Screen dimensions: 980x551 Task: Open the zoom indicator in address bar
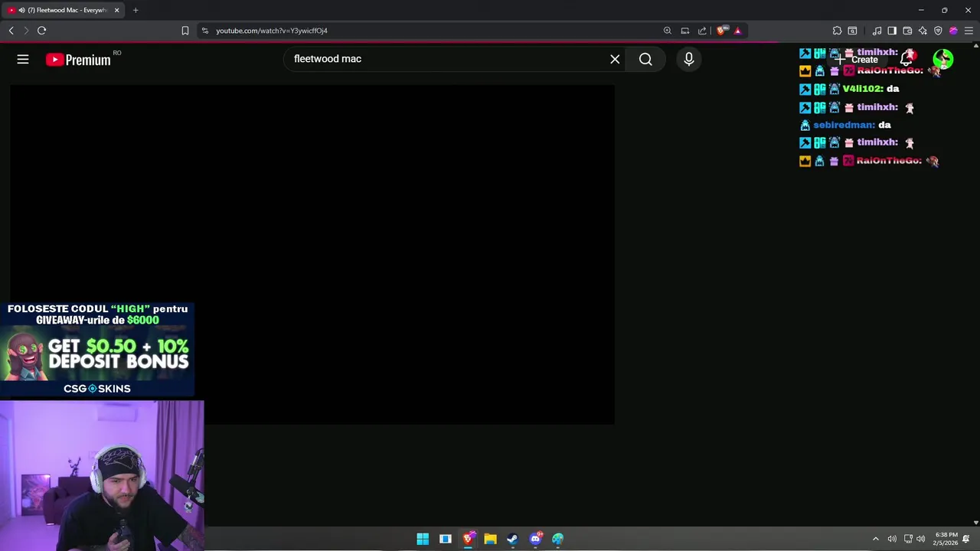668,31
